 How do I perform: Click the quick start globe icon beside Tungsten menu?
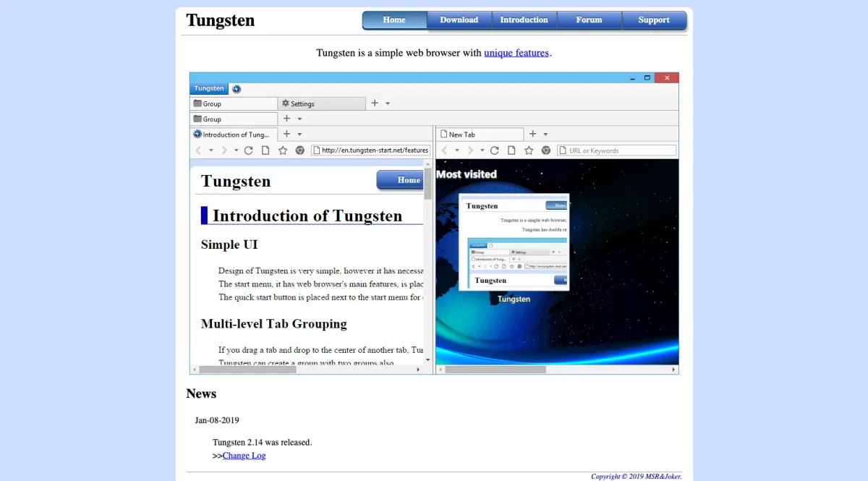[x=237, y=88]
